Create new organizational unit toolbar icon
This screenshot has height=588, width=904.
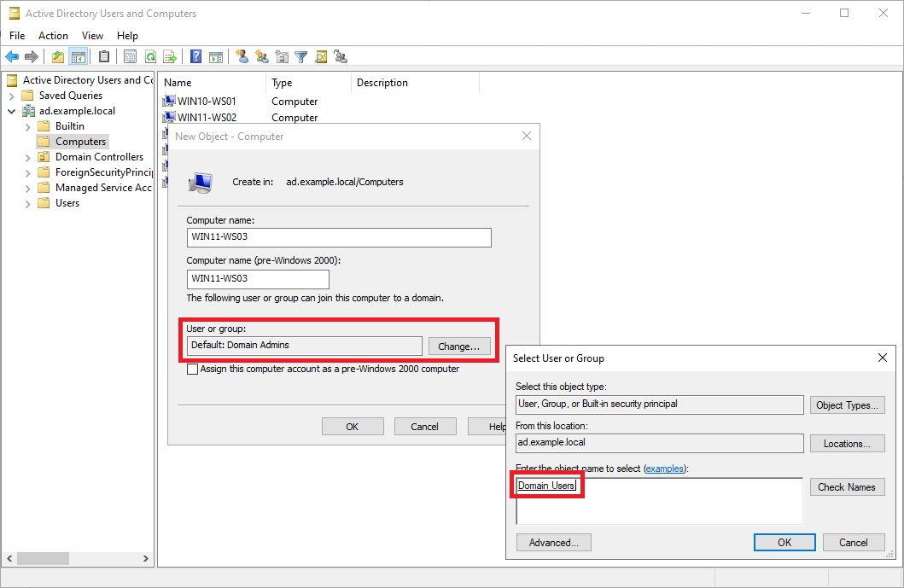click(x=282, y=56)
